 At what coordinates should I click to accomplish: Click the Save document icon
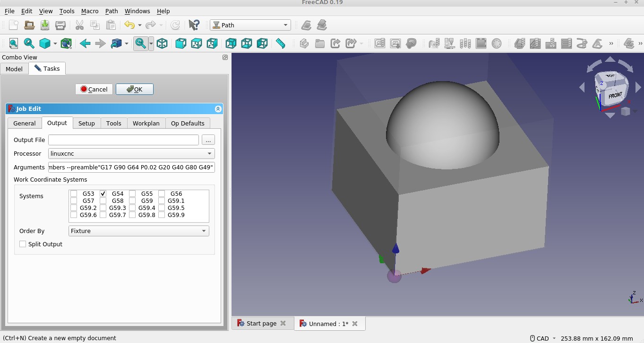coord(45,25)
